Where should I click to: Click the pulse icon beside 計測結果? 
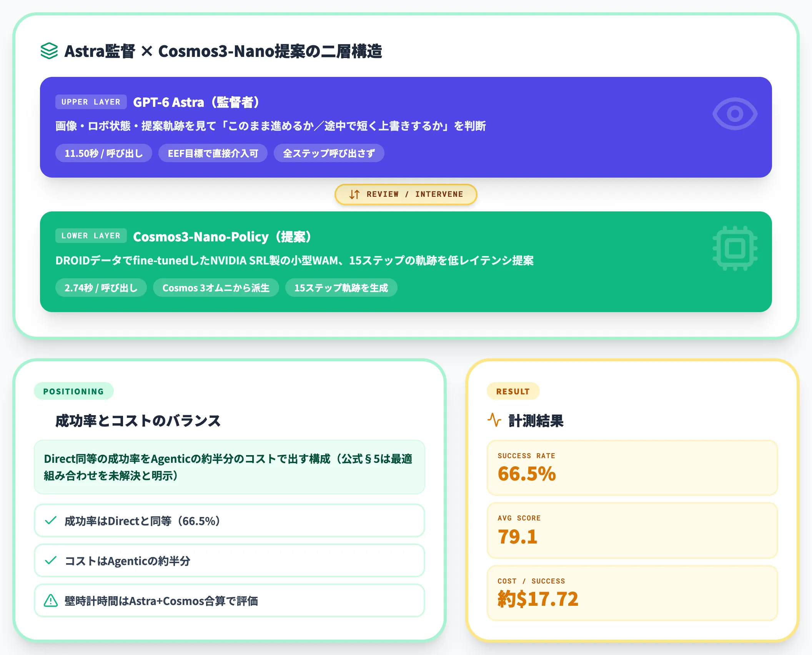click(x=494, y=420)
